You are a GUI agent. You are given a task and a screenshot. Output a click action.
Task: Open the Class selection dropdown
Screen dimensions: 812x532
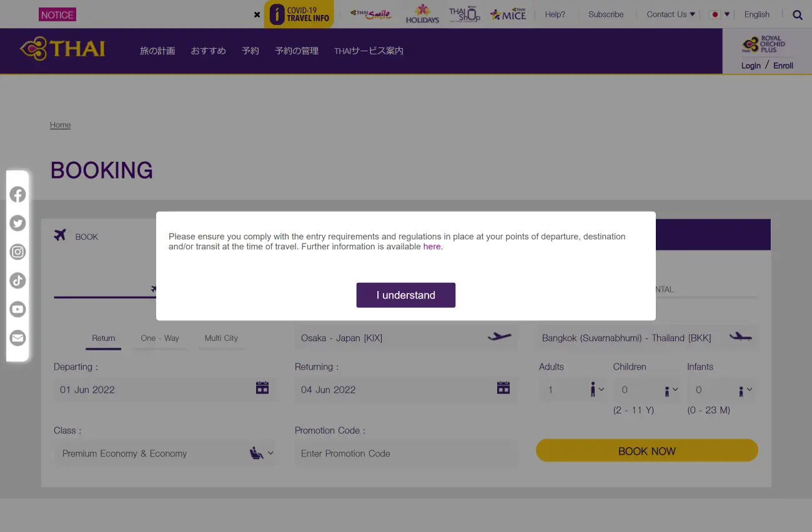click(x=166, y=453)
